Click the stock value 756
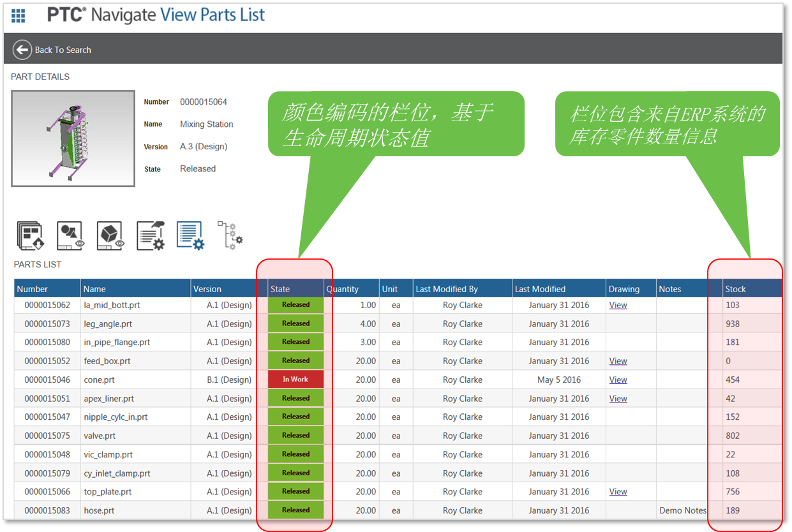 point(733,492)
